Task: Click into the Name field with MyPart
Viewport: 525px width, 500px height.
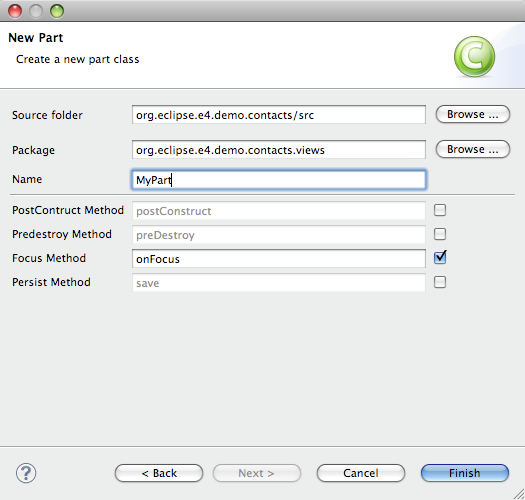Action: [x=279, y=180]
